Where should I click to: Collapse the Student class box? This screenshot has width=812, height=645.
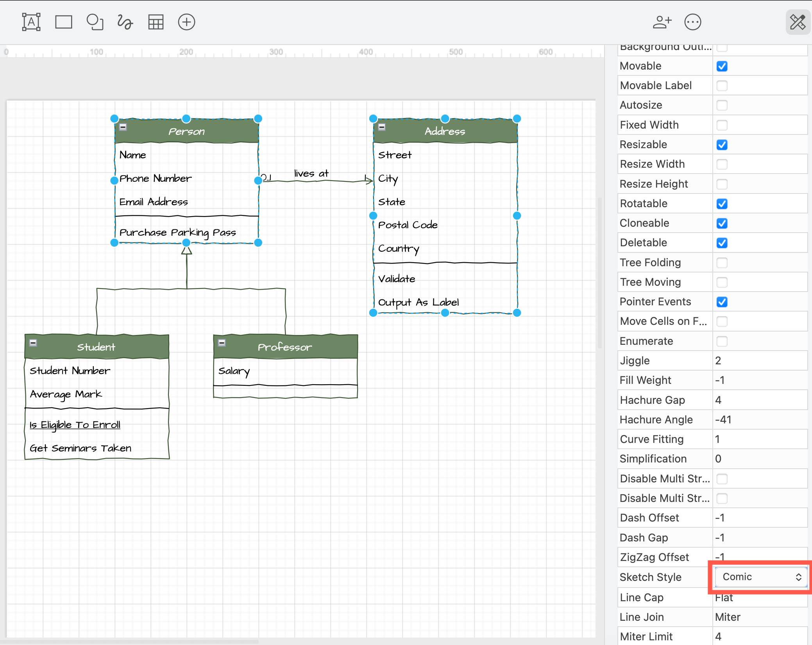(33, 343)
